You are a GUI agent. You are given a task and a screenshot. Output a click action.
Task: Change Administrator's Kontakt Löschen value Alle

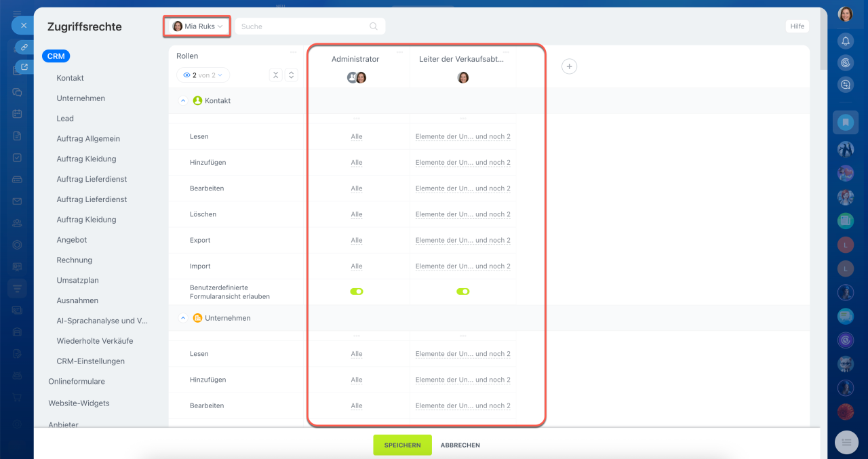coord(357,214)
